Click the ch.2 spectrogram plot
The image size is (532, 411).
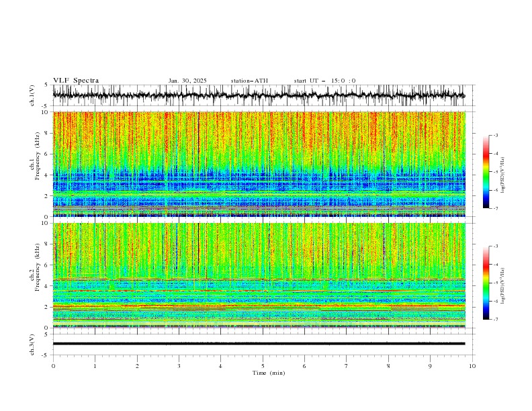coord(259,275)
